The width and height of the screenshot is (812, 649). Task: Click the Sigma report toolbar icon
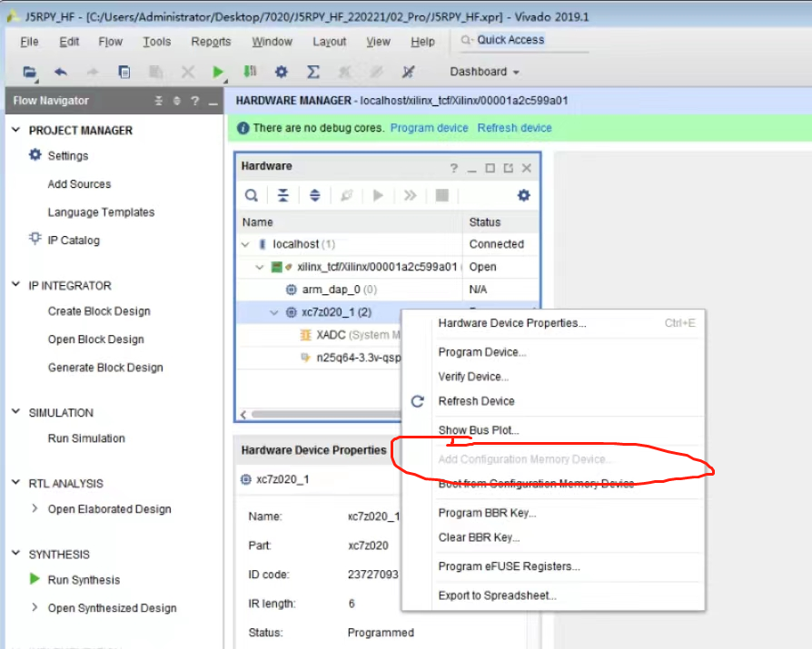(x=312, y=72)
